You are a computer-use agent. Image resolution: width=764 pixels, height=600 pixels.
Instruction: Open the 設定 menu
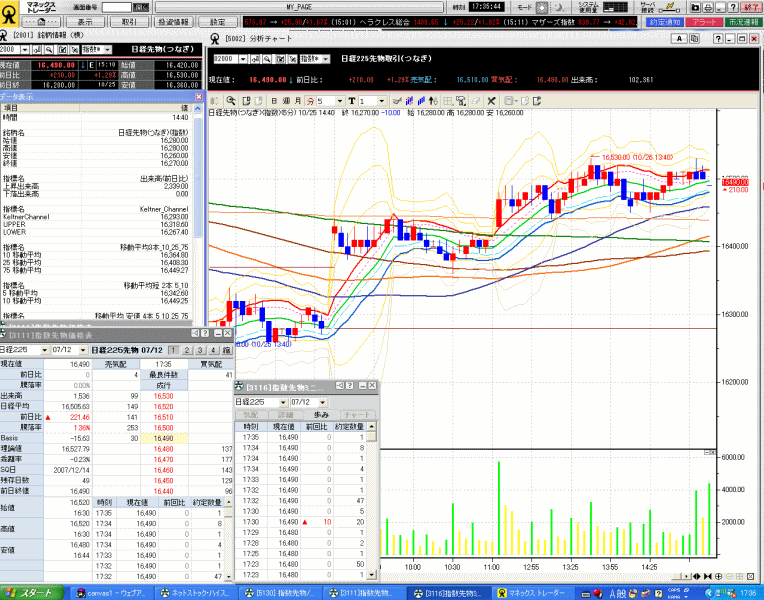[217, 22]
